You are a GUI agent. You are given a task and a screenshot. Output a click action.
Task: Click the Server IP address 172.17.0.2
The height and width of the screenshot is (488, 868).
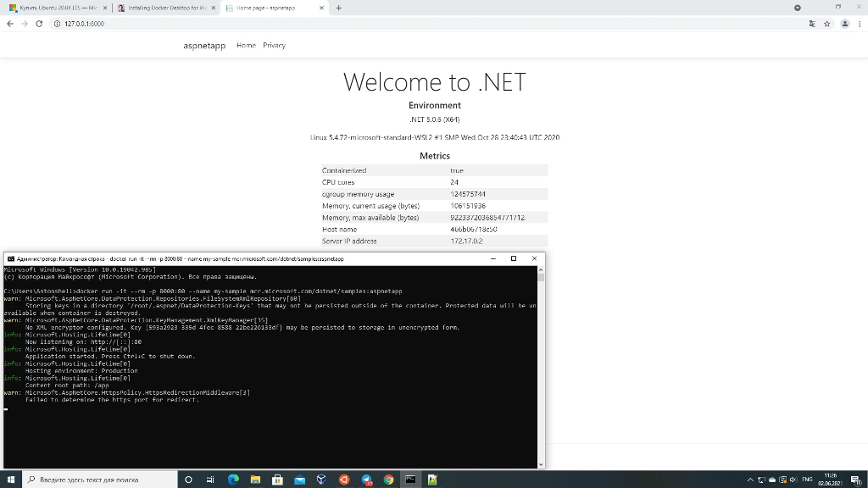pos(466,241)
